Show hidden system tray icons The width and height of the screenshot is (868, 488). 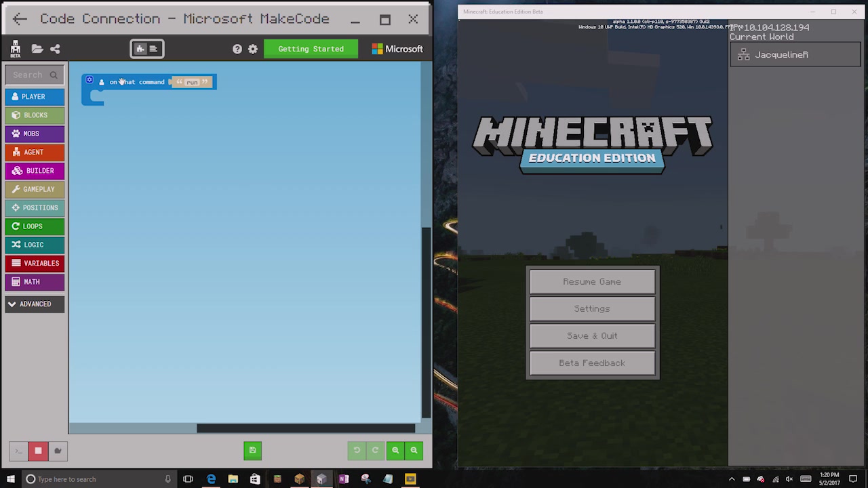tap(732, 479)
